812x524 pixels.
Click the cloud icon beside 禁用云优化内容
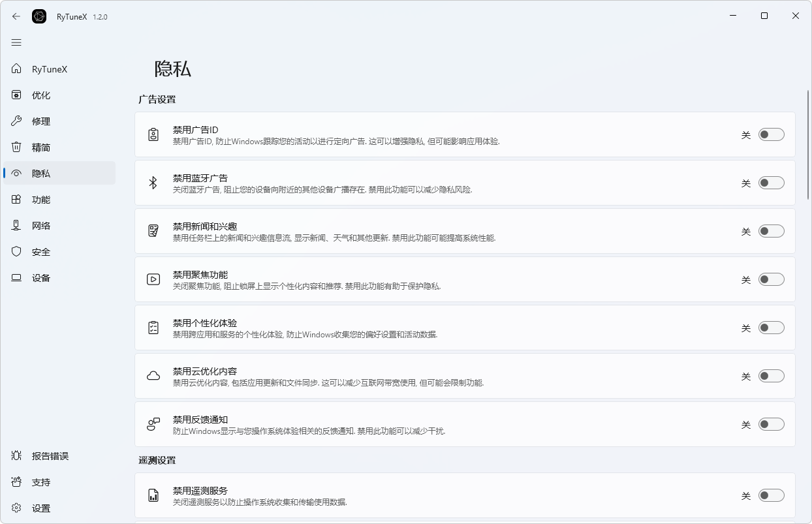coord(153,375)
